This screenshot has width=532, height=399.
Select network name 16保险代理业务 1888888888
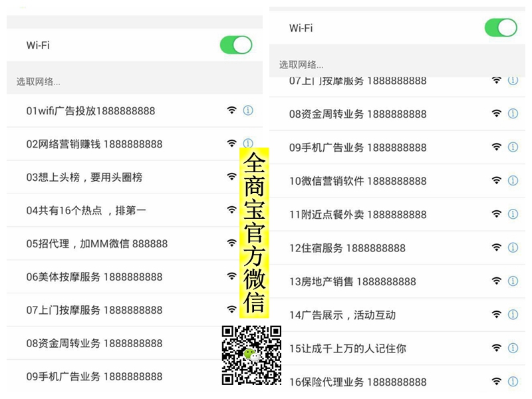tap(358, 382)
